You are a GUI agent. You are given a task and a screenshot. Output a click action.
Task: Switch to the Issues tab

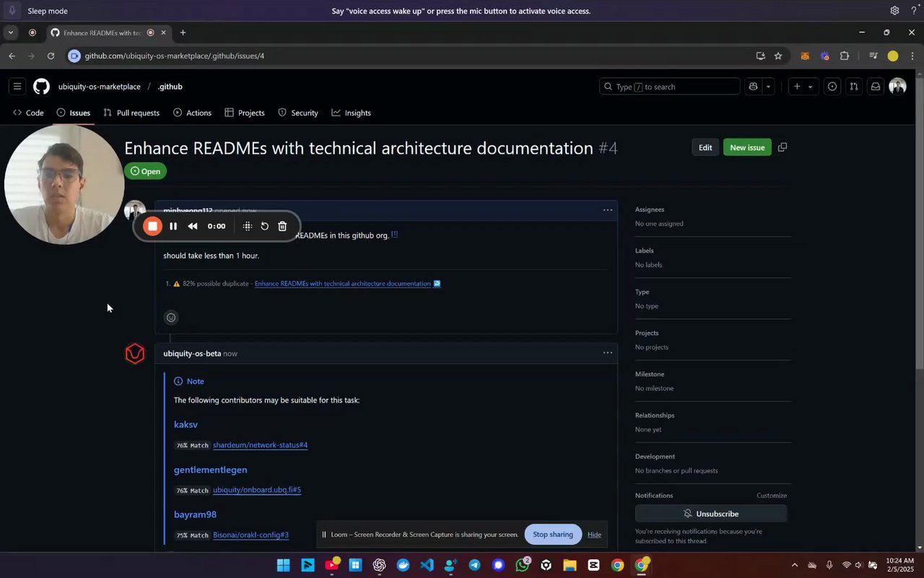[74, 113]
